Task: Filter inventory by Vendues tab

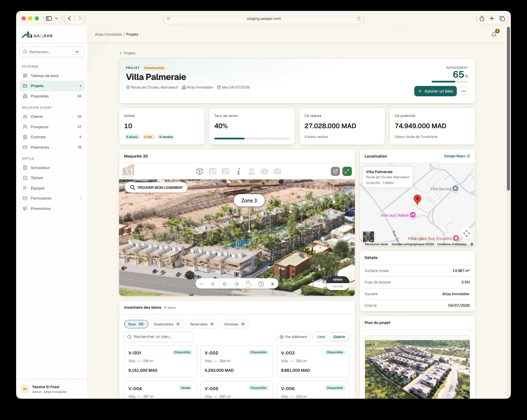Action: 235,324
